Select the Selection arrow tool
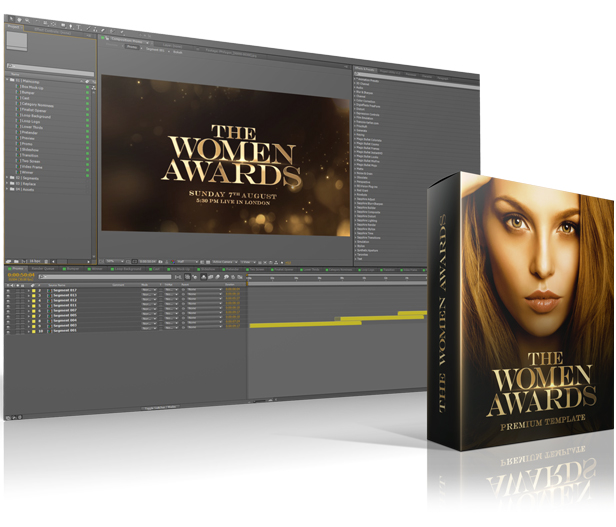 11,19
